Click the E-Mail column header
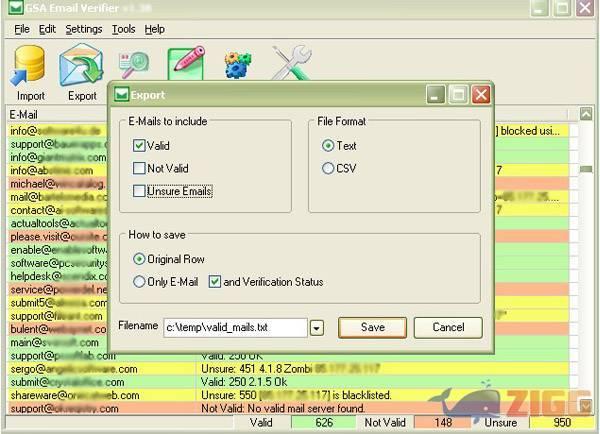This screenshot has width=600, height=434. [x=57, y=114]
